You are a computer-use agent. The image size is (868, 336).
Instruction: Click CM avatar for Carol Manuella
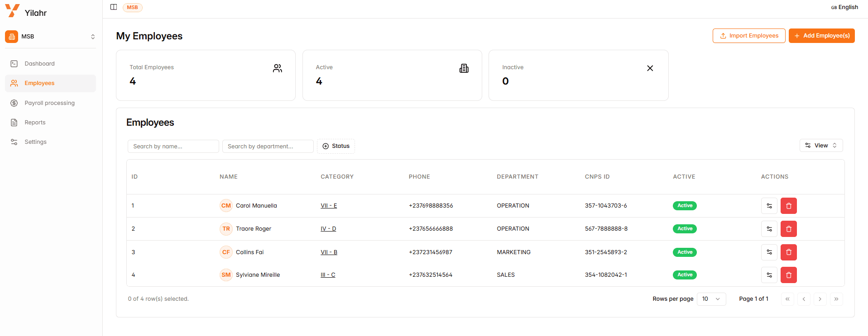(x=226, y=206)
